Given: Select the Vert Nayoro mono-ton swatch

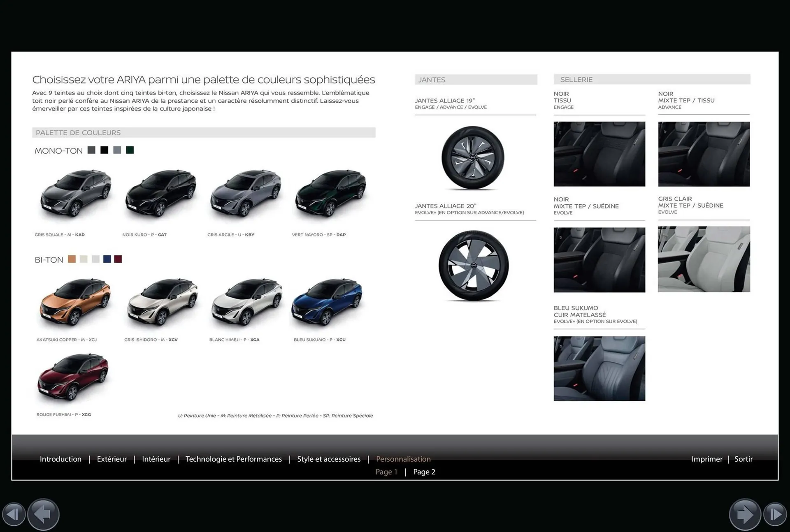Looking at the screenshot, I should (x=130, y=150).
